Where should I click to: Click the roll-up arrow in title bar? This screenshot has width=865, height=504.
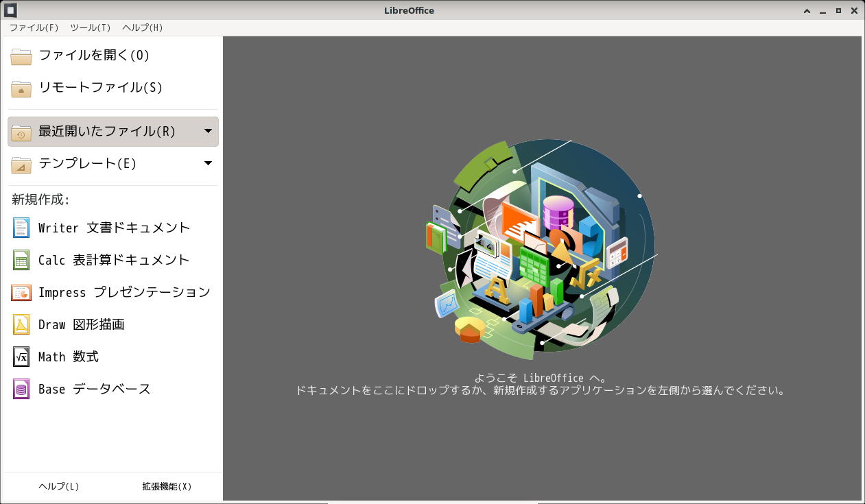tap(807, 11)
